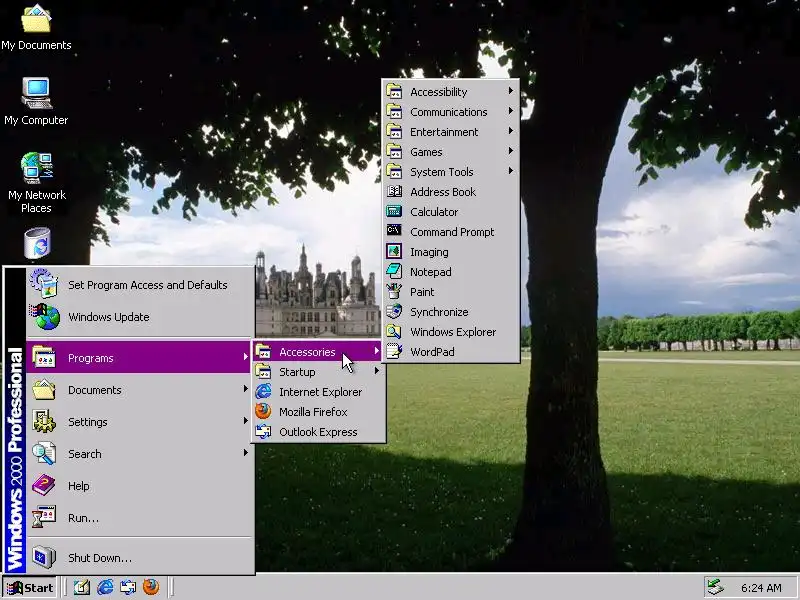
Task: Click the Outlook Express label
Action: pos(318,432)
